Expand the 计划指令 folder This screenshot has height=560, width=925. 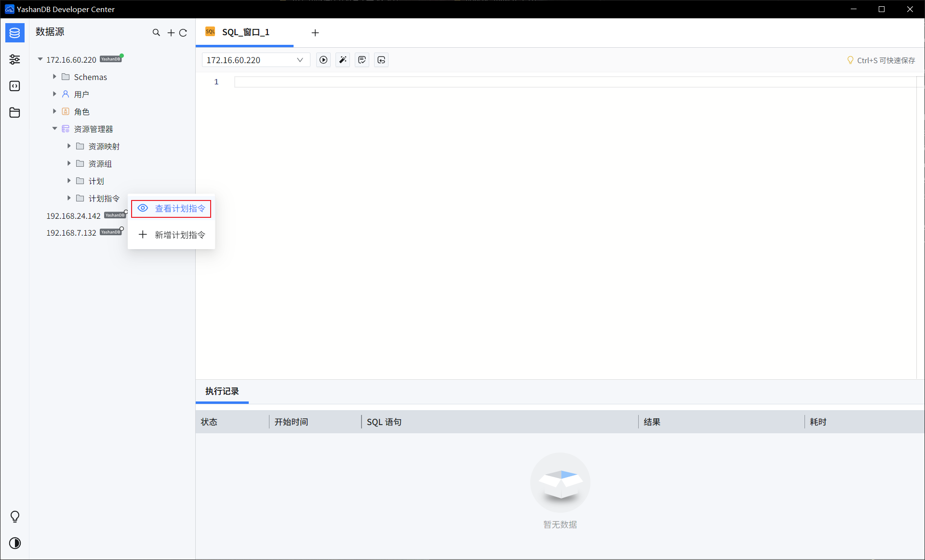69,198
